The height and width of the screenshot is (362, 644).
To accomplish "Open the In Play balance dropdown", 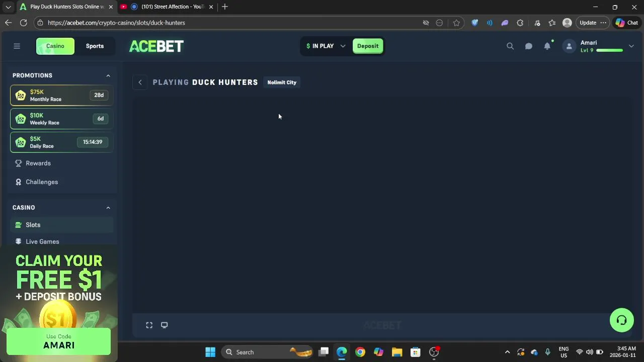I will (326, 46).
